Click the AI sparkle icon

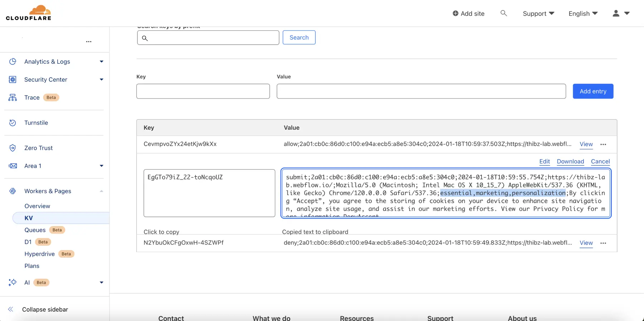pyautogui.click(x=13, y=282)
